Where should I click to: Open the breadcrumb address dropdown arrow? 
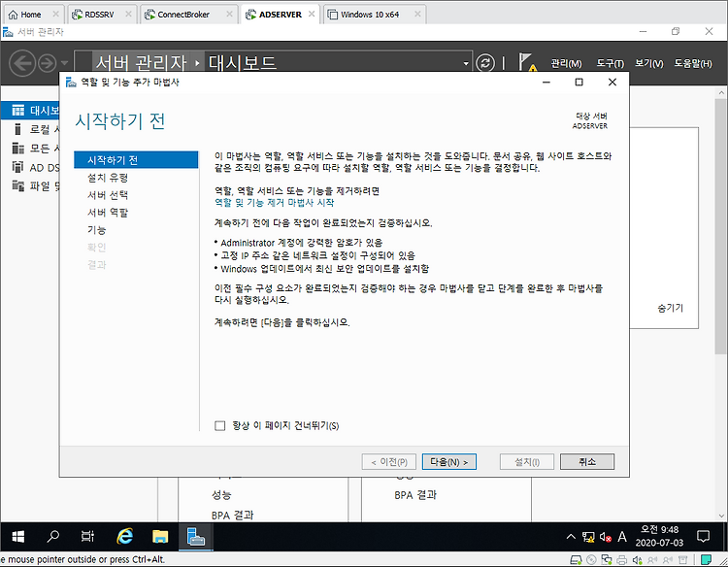(466, 64)
